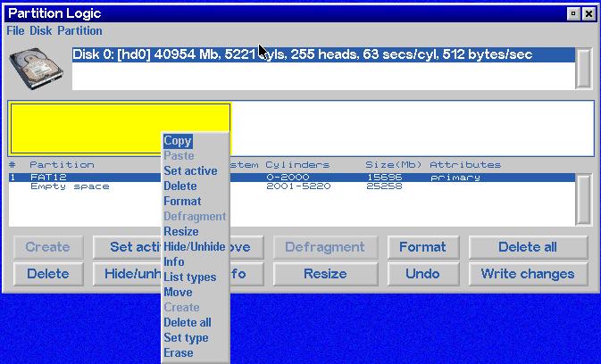
Task: Open the Partition menu
Action: click(79, 30)
